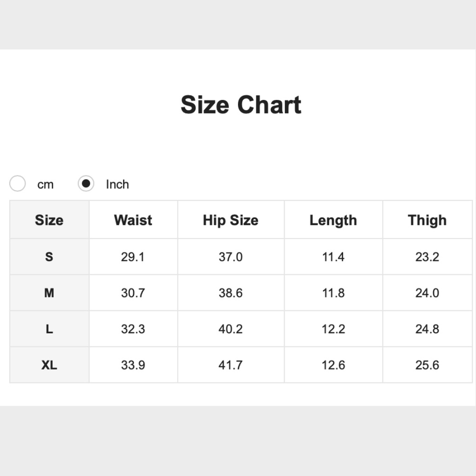Click the 29.1 waist value cell
Image resolution: width=476 pixels, height=476 pixels.
133,257
